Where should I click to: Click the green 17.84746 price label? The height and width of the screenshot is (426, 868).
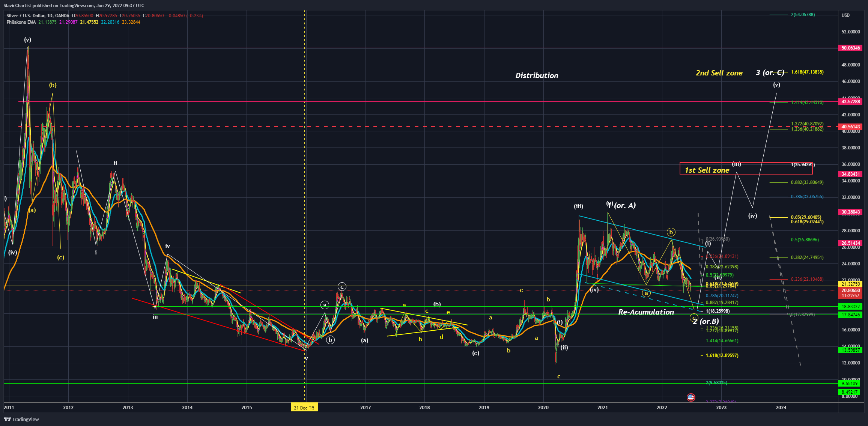(x=850, y=315)
